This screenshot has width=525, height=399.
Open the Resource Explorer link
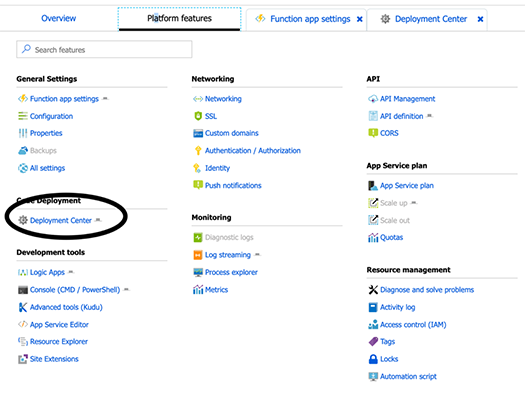[59, 342]
